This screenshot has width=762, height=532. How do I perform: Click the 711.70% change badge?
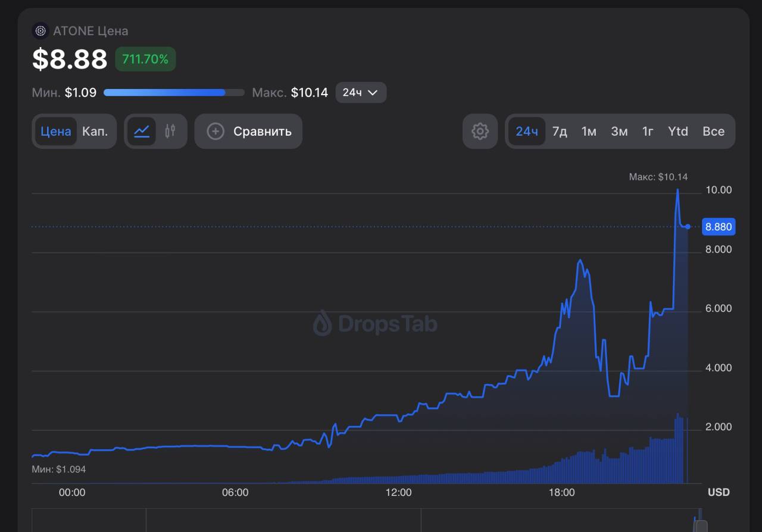[x=145, y=59]
